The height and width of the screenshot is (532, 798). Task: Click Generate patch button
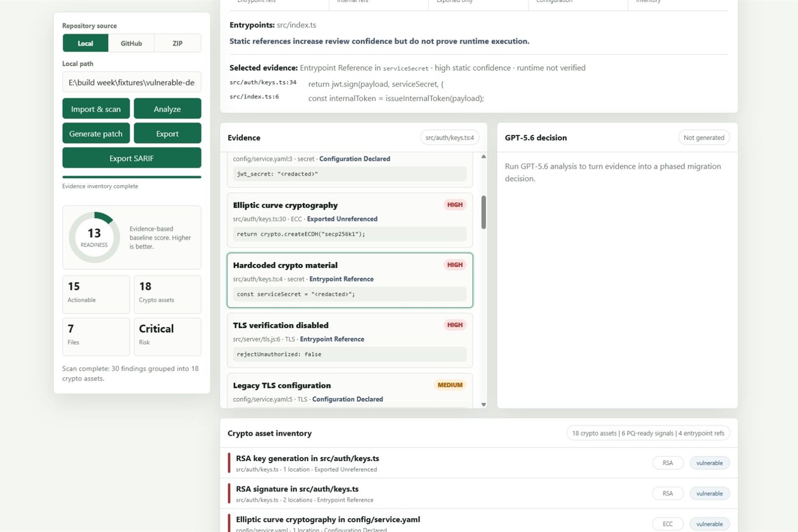pos(96,134)
